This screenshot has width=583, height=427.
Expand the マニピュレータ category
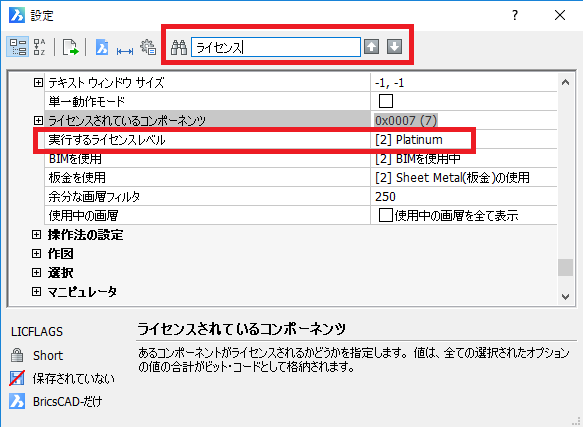pyautogui.click(x=36, y=291)
